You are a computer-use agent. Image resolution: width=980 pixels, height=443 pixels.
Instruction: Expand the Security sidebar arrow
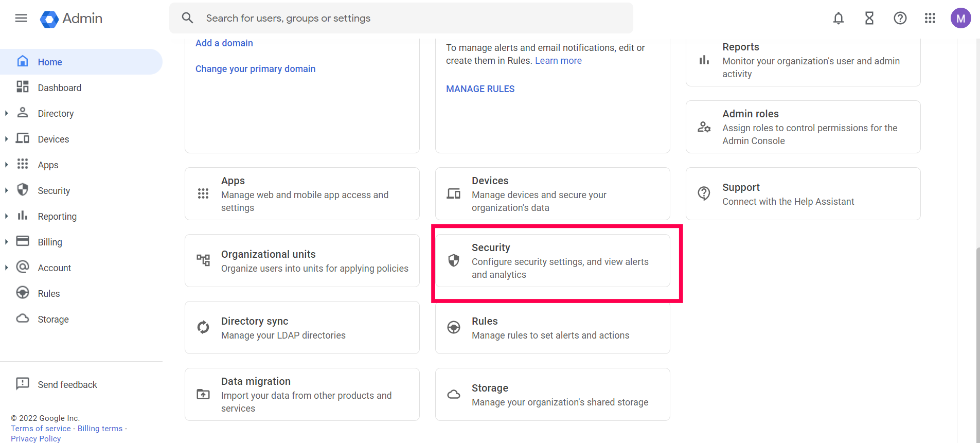[x=7, y=190]
